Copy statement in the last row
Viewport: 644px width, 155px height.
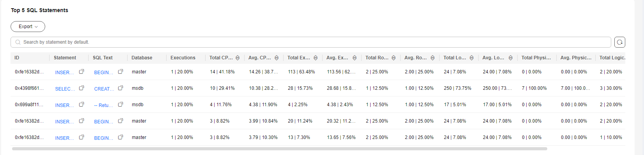(x=82, y=137)
